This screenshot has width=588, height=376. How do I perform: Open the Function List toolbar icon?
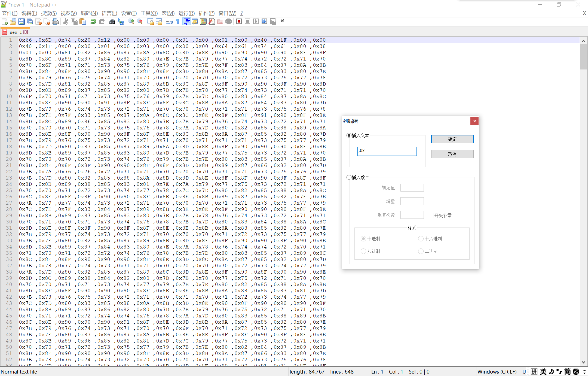[212, 22]
